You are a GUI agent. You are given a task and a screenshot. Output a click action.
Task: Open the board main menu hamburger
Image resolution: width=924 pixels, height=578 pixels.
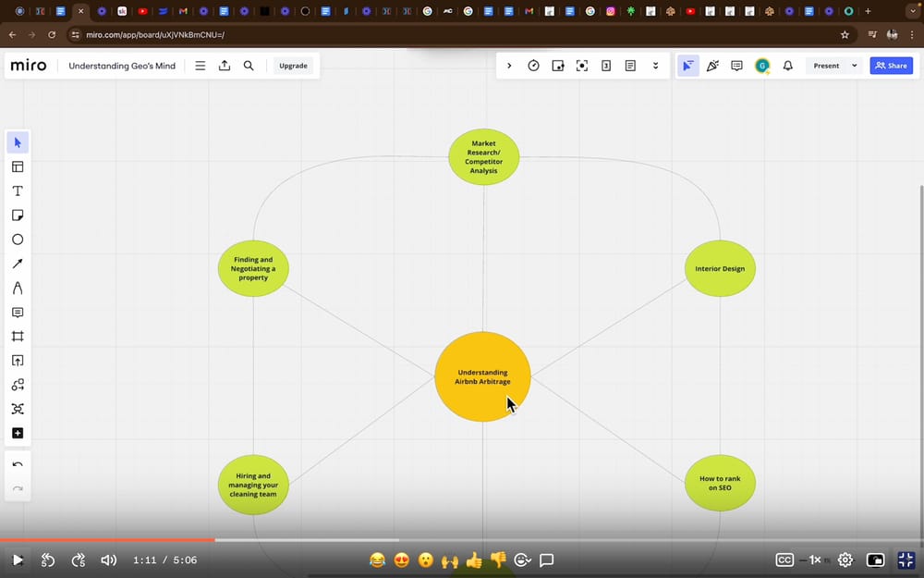click(201, 66)
